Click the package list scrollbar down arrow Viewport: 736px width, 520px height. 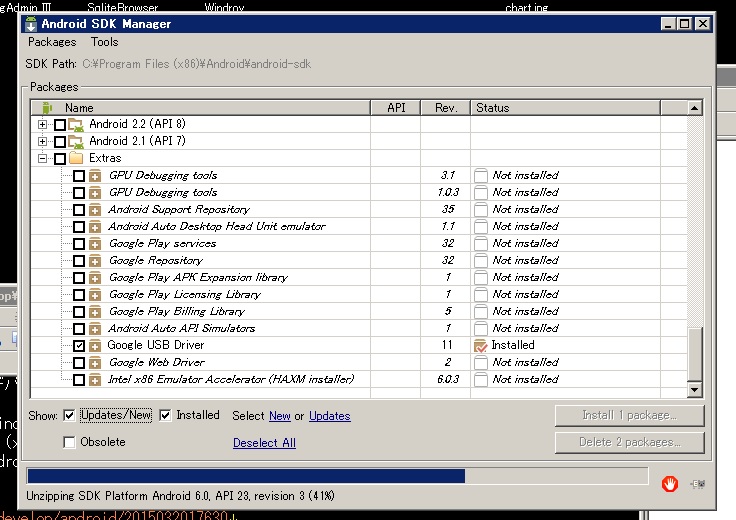(695, 389)
